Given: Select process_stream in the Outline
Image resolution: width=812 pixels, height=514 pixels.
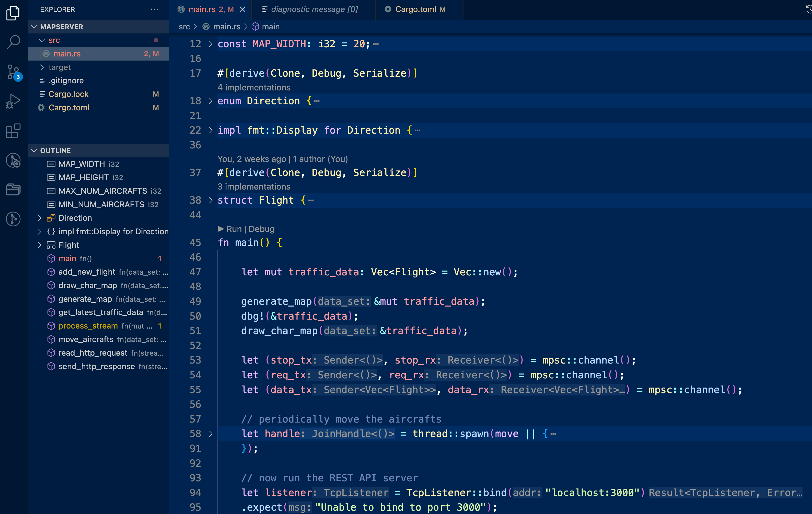Looking at the screenshot, I should point(88,326).
